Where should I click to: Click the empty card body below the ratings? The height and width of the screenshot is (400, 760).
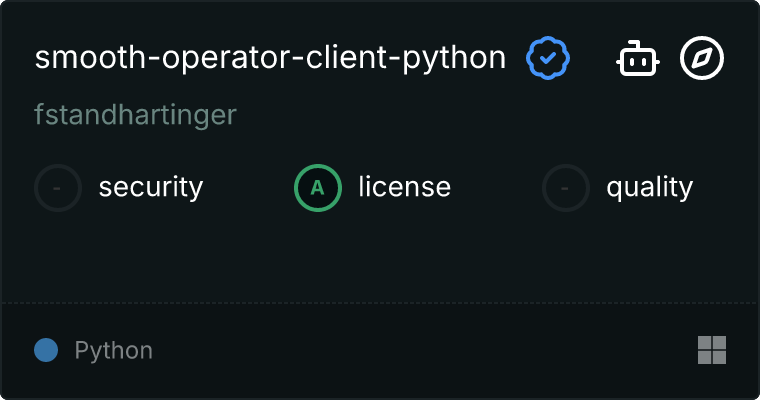coord(380,255)
